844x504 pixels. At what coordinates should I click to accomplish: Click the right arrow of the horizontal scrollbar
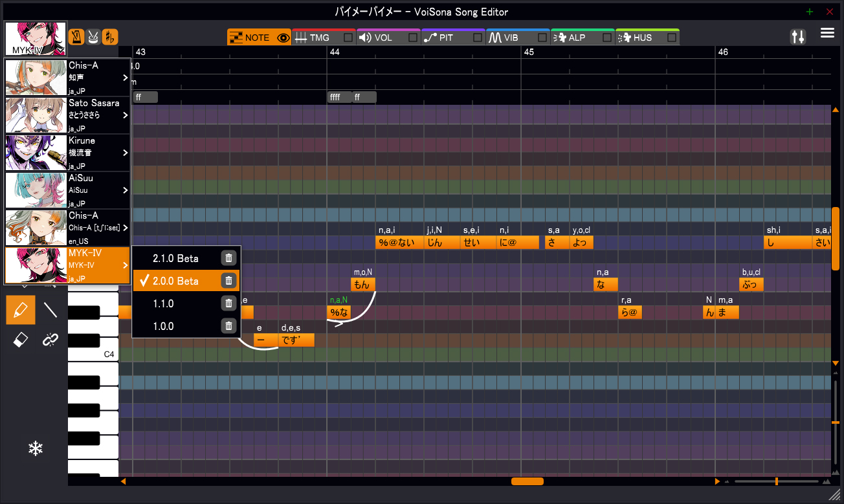[717, 481]
